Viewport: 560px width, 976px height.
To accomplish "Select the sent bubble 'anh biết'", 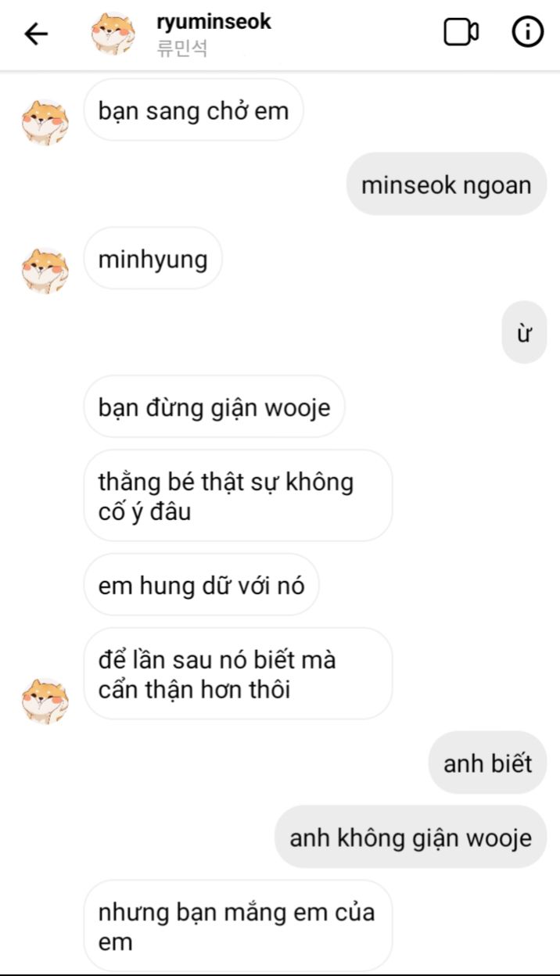I will pyautogui.click(x=487, y=763).
